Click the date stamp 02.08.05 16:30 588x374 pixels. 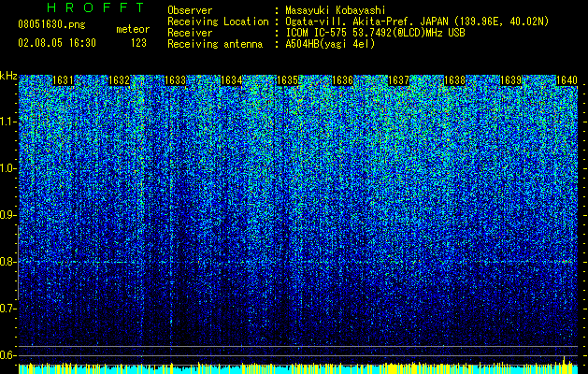click(57, 43)
